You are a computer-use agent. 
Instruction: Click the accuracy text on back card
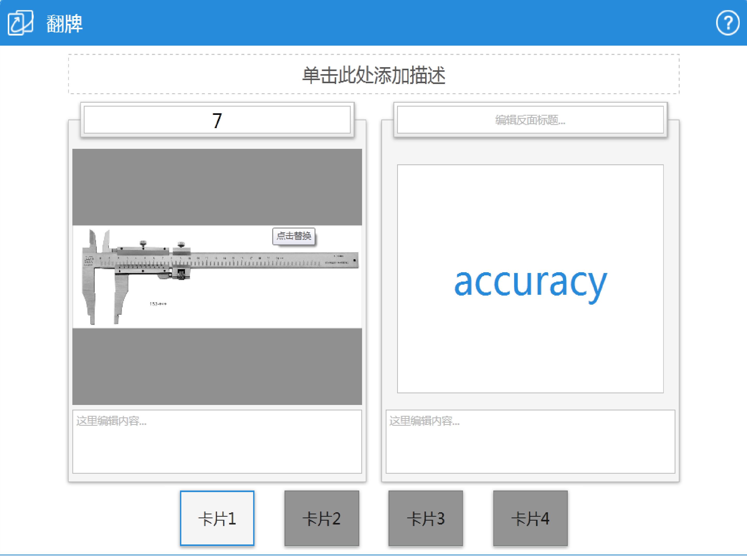pos(530,284)
